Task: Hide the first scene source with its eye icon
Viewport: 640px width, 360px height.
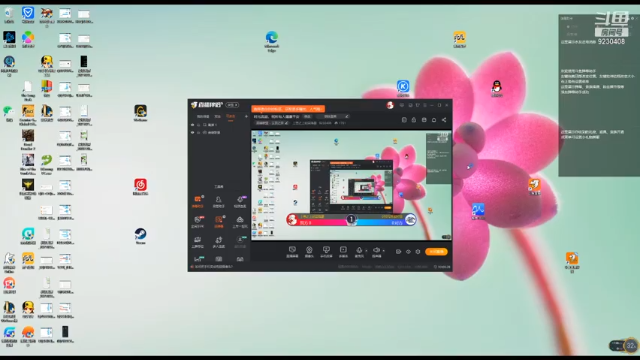Action: tap(193, 124)
